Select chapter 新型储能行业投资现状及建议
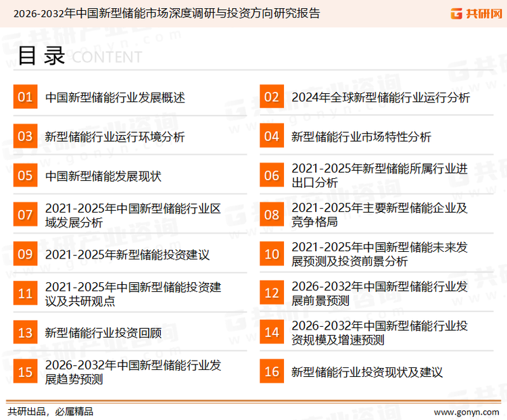The height and width of the screenshot is (420, 507). pos(367,372)
